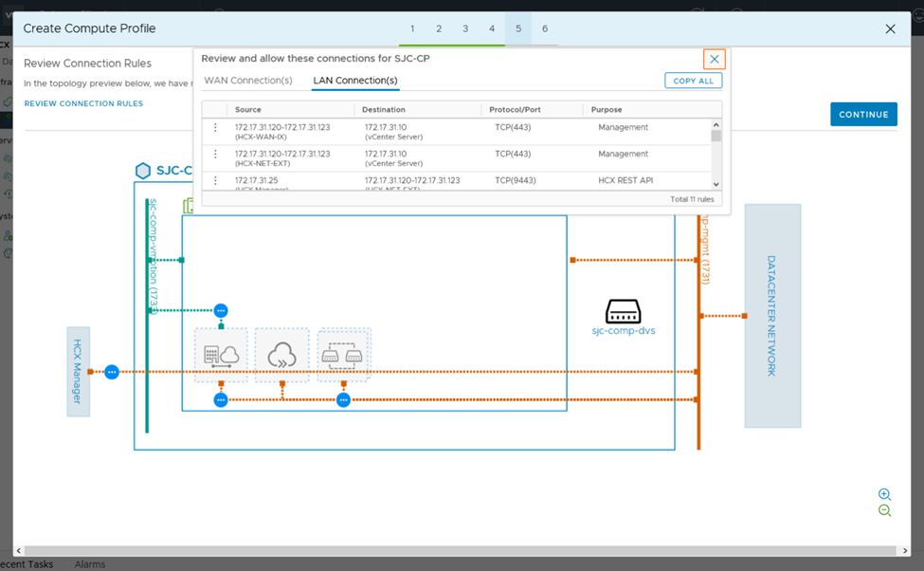The image size is (924, 571).
Task: Click the SJC-CP hexagon icon
Action: pyautogui.click(x=142, y=171)
